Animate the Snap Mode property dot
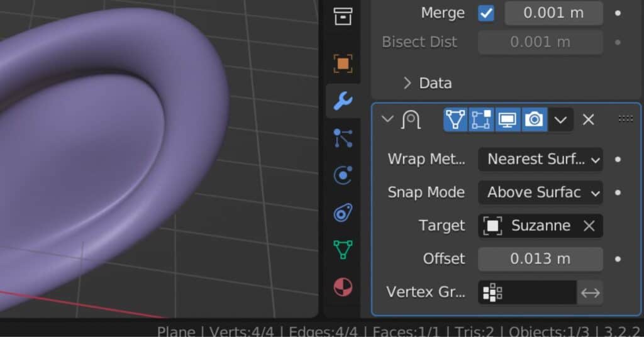 point(618,192)
